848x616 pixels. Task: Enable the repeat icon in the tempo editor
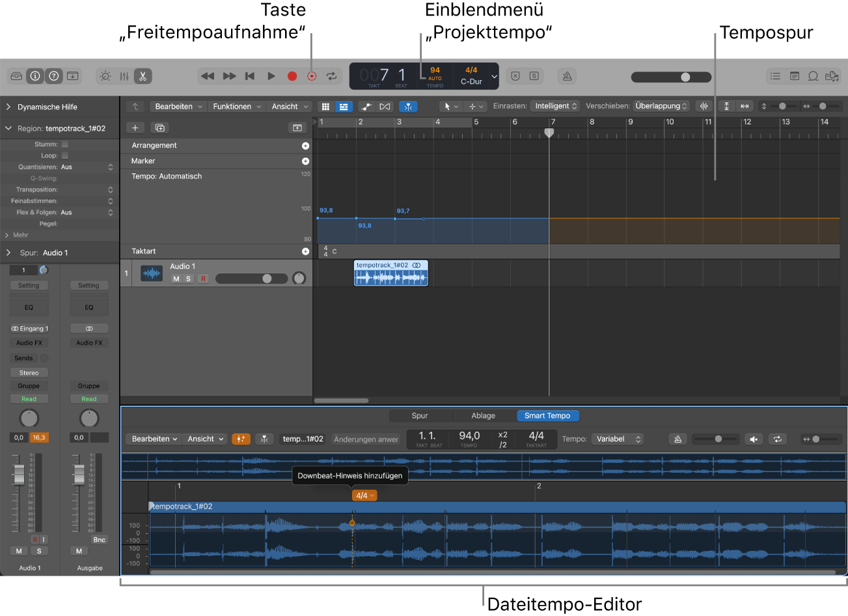click(x=777, y=438)
